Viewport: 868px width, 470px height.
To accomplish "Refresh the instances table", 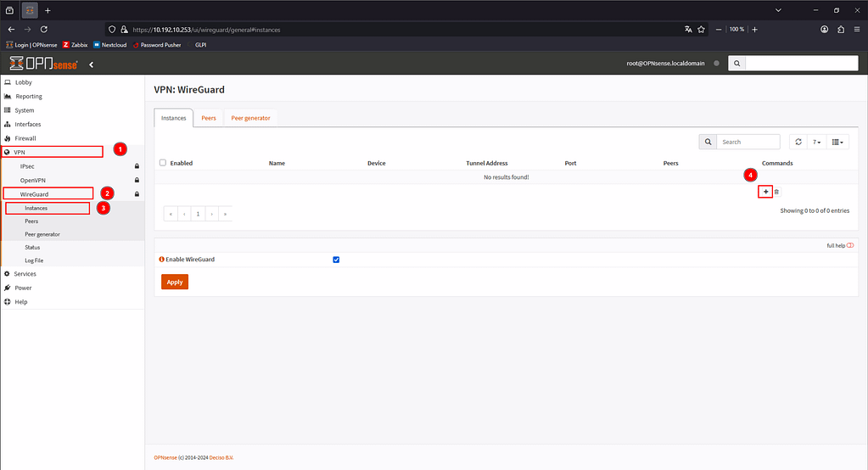I will coord(798,142).
